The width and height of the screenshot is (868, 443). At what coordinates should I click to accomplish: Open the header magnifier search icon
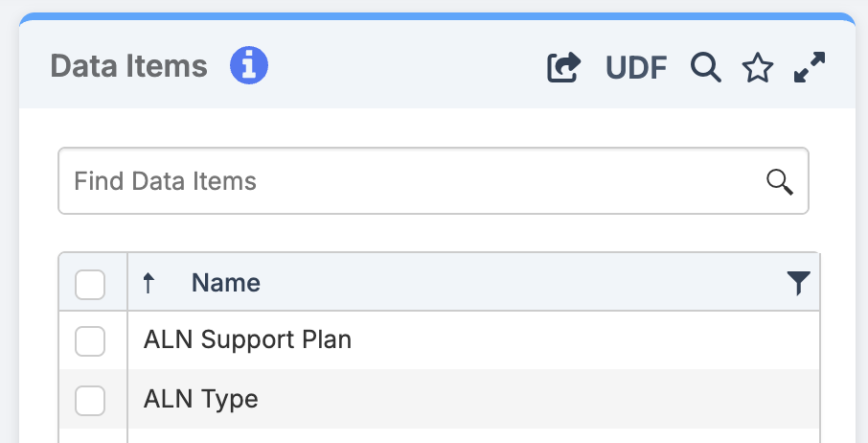[706, 67]
